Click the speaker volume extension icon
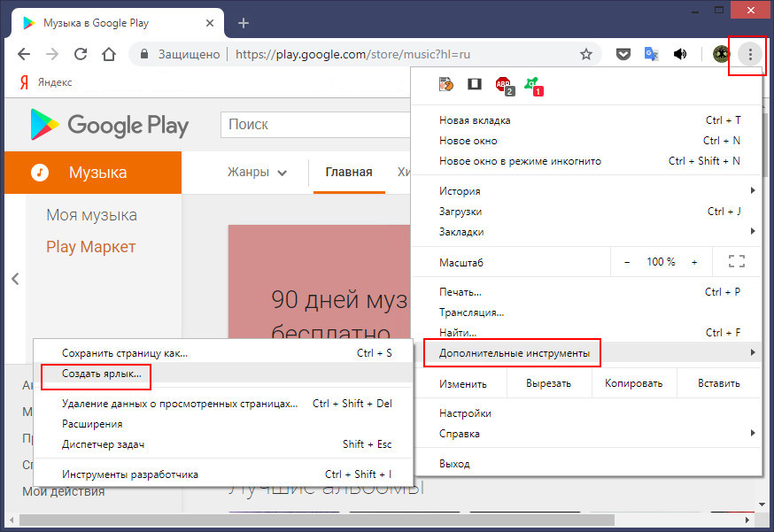The image size is (774, 532). point(680,54)
